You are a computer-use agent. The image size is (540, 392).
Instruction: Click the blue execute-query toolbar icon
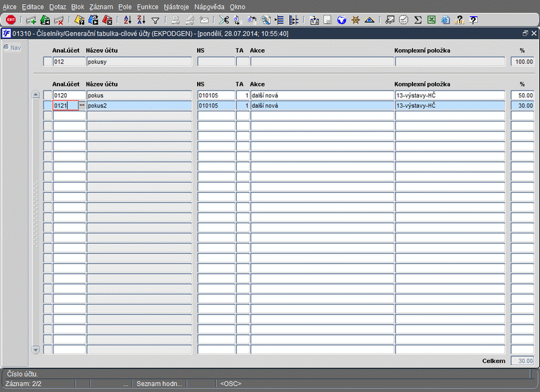(x=93, y=20)
